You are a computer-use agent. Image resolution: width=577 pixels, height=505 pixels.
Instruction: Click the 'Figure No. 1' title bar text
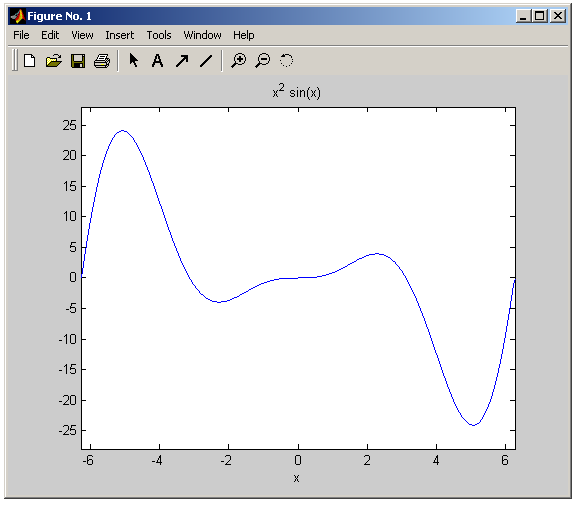59,16
